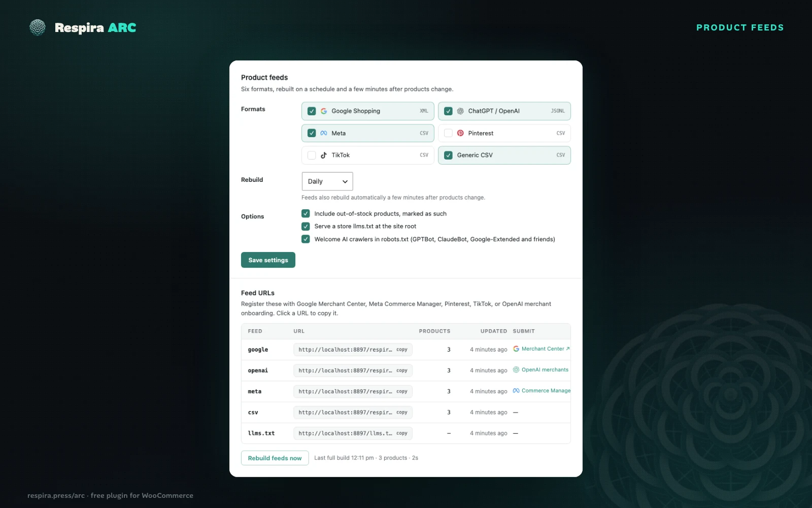The height and width of the screenshot is (508, 812).
Task: Click the URL column header
Action: 299,331
